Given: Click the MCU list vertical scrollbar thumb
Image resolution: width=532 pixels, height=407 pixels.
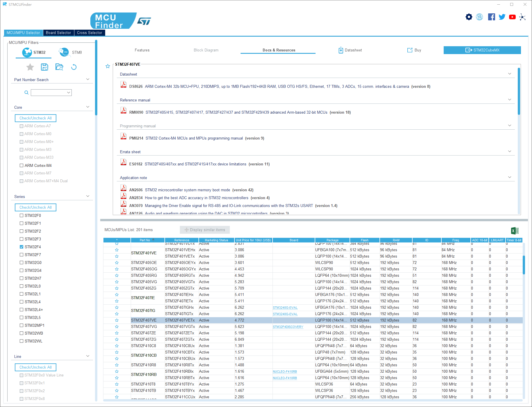Looking at the screenshot, I should pyautogui.click(x=524, y=265).
